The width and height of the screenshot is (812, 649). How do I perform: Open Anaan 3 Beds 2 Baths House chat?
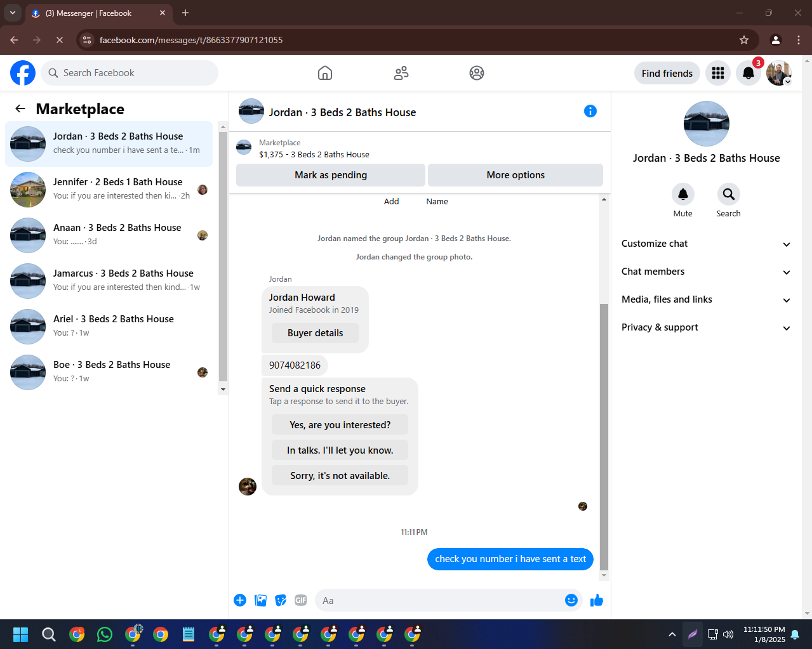tap(109, 235)
